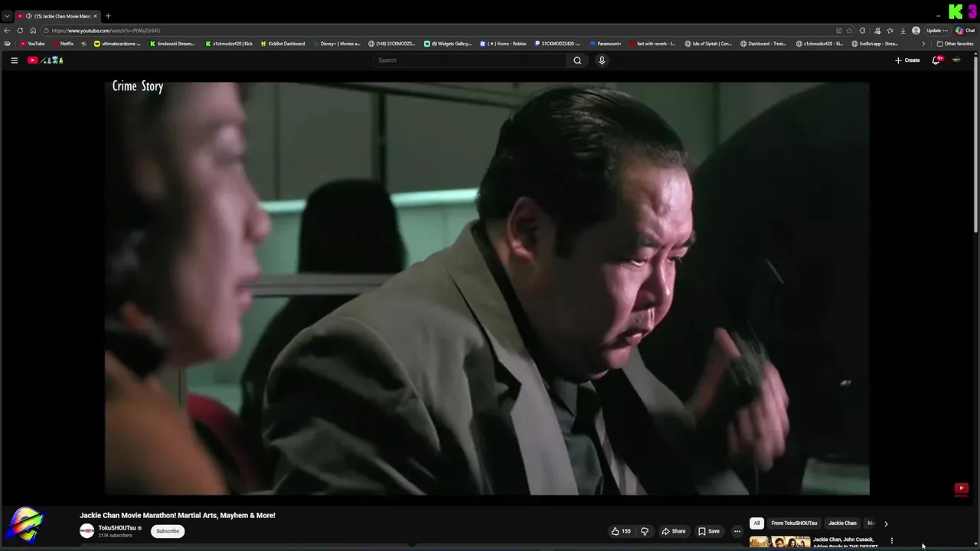
Task: Expand the bookmarks overflow chevron
Action: coord(923,44)
